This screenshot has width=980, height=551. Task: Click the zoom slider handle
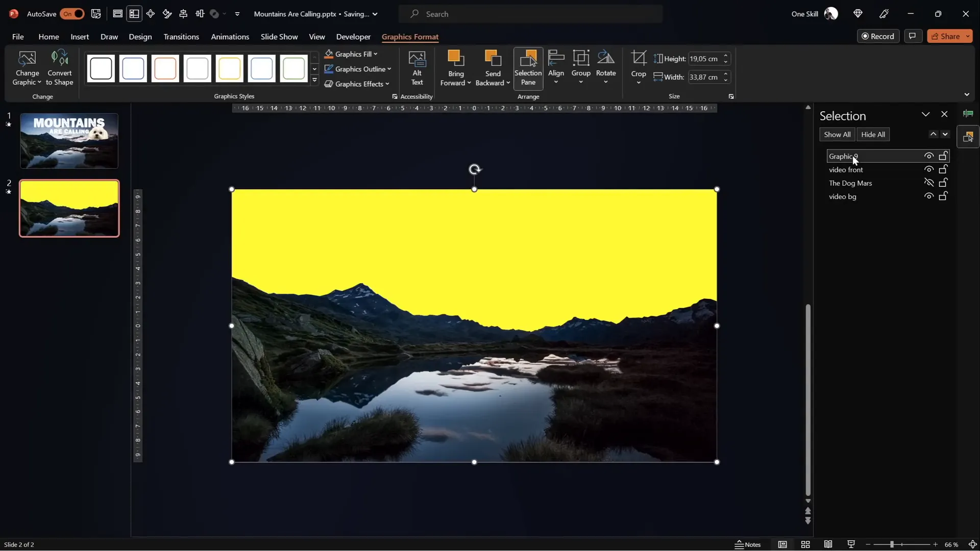892,544
